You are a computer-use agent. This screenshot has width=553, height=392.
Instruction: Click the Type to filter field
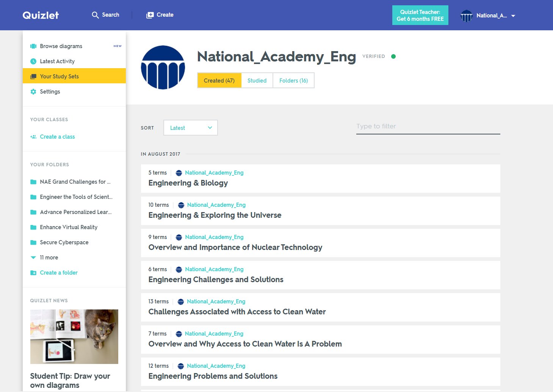coord(428,127)
